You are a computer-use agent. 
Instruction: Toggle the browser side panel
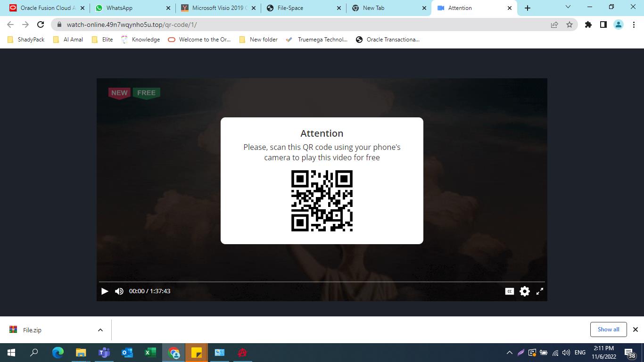603,25
